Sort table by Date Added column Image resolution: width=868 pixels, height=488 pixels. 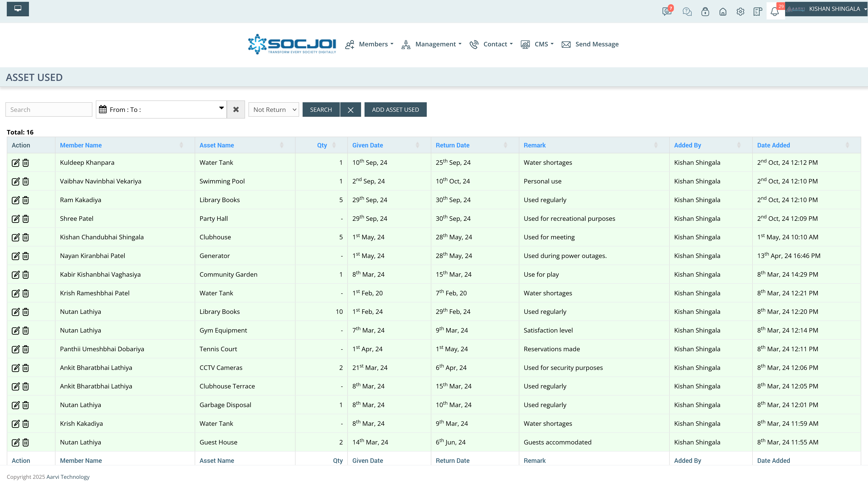coord(806,145)
